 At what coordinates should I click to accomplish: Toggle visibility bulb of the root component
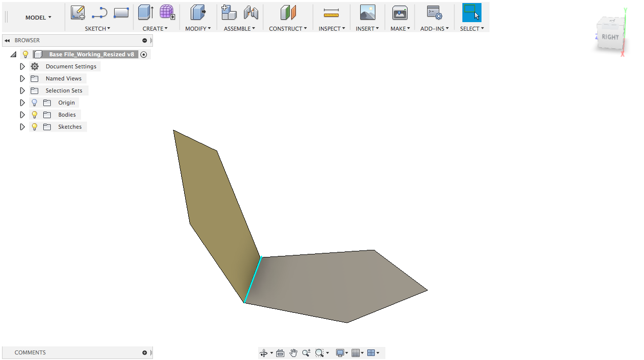(26, 54)
